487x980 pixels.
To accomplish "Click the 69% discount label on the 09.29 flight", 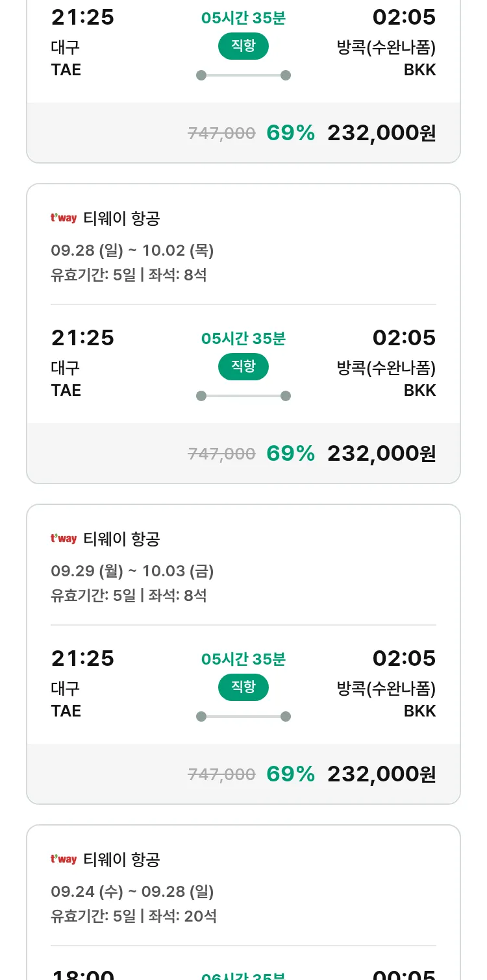I will (290, 774).
